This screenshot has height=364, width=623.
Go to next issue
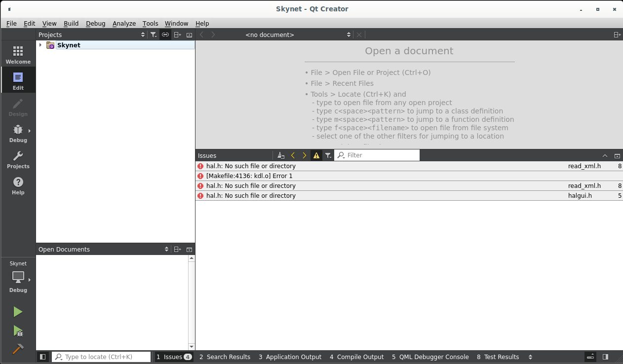pyautogui.click(x=305, y=155)
